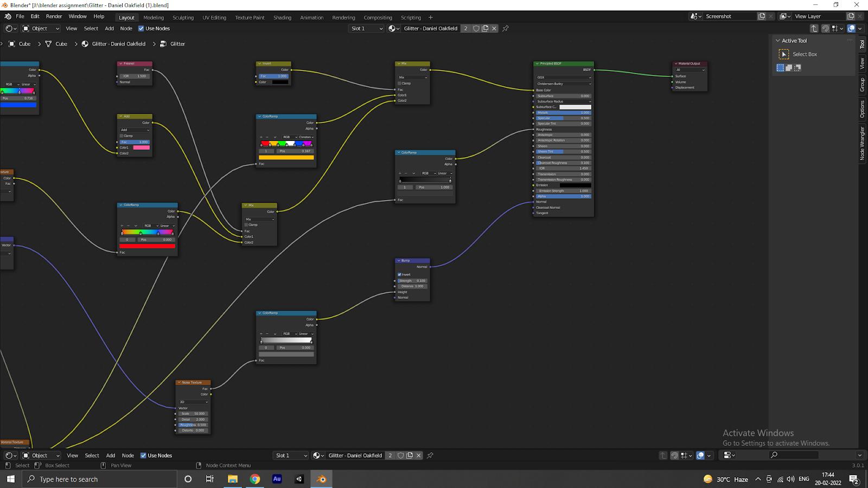The image size is (868, 488).
Task: Click Cube object icon in breadcrumb
Action: (12, 44)
